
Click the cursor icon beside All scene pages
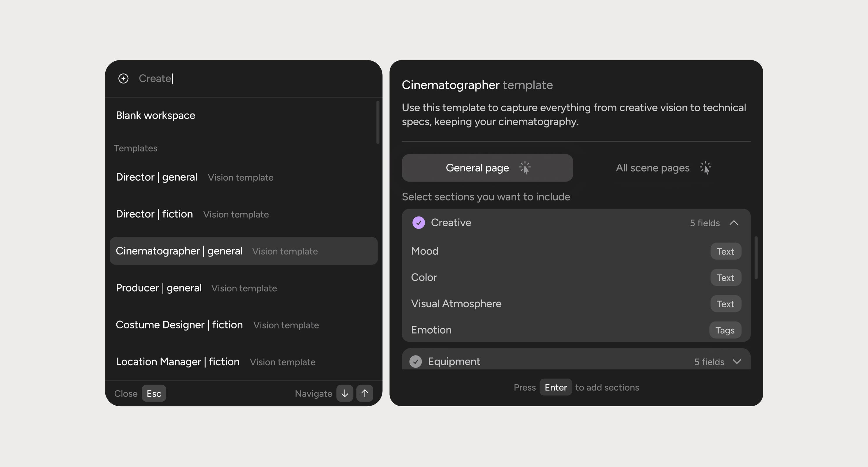tap(706, 168)
